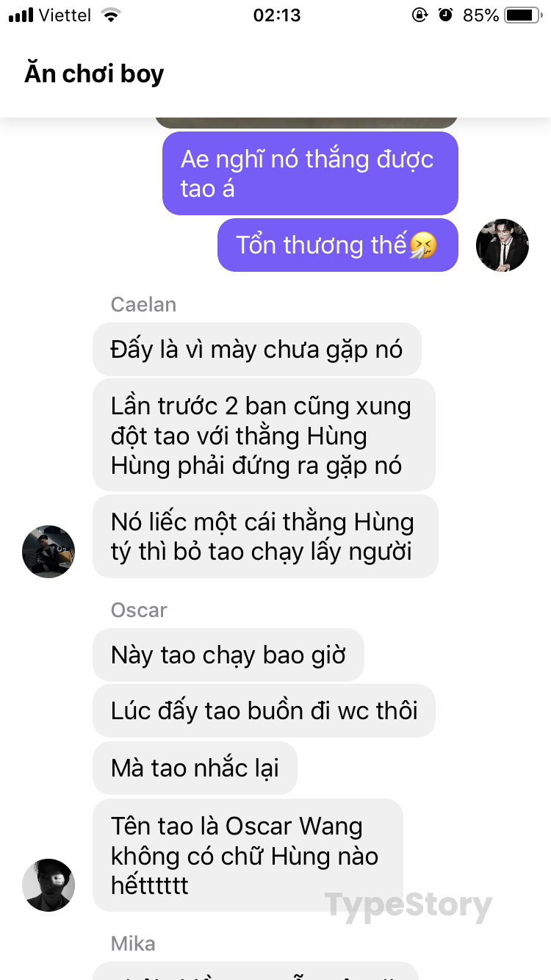Tap the cellular signal bars icon
Viewport: 551px width, 980px height.
tap(21, 15)
